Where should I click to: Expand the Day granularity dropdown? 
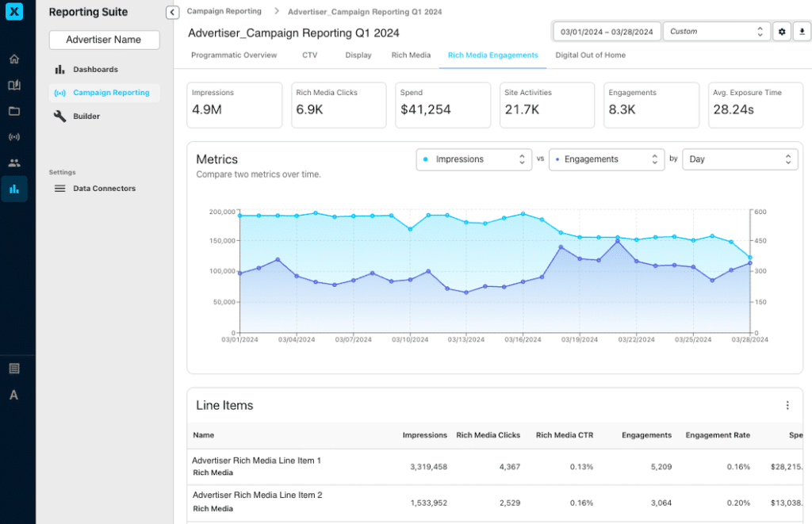coord(740,159)
